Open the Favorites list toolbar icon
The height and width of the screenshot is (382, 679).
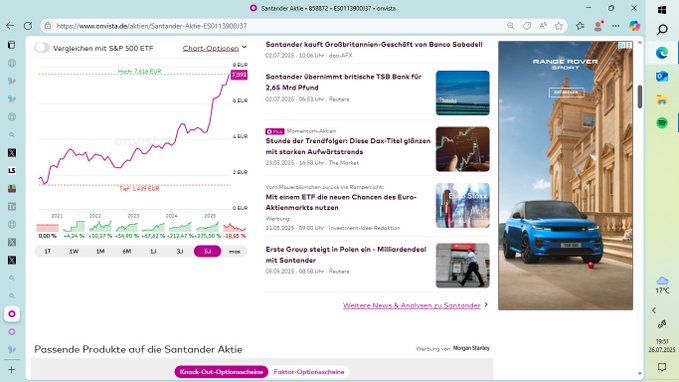pyautogui.click(x=580, y=26)
